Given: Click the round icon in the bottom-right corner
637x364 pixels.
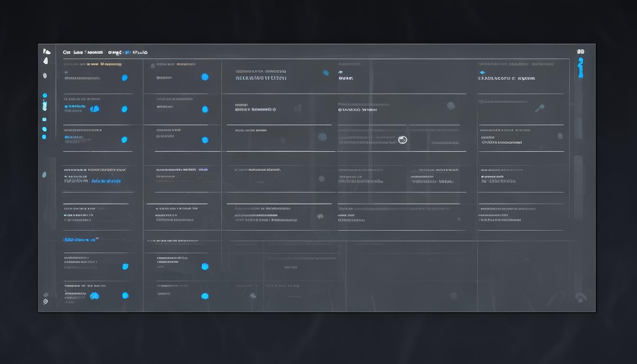Looking at the screenshot, I should (x=580, y=297).
